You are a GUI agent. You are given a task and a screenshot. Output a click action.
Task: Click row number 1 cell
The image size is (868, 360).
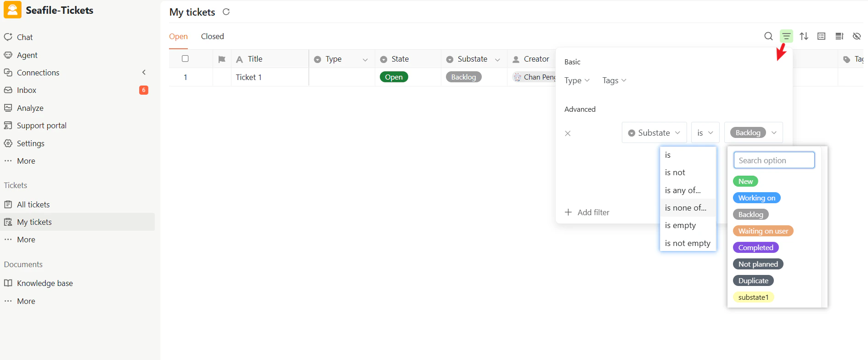[186, 77]
